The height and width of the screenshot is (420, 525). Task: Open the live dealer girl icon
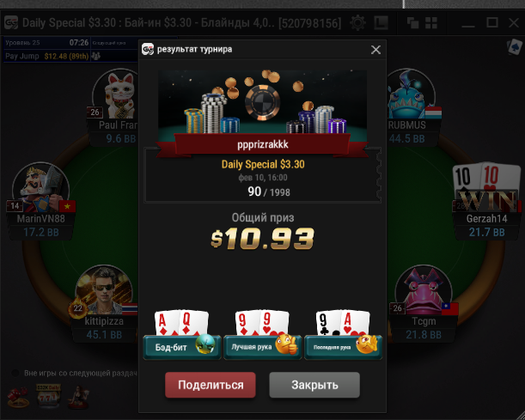pyautogui.click(x=79, y=398)
